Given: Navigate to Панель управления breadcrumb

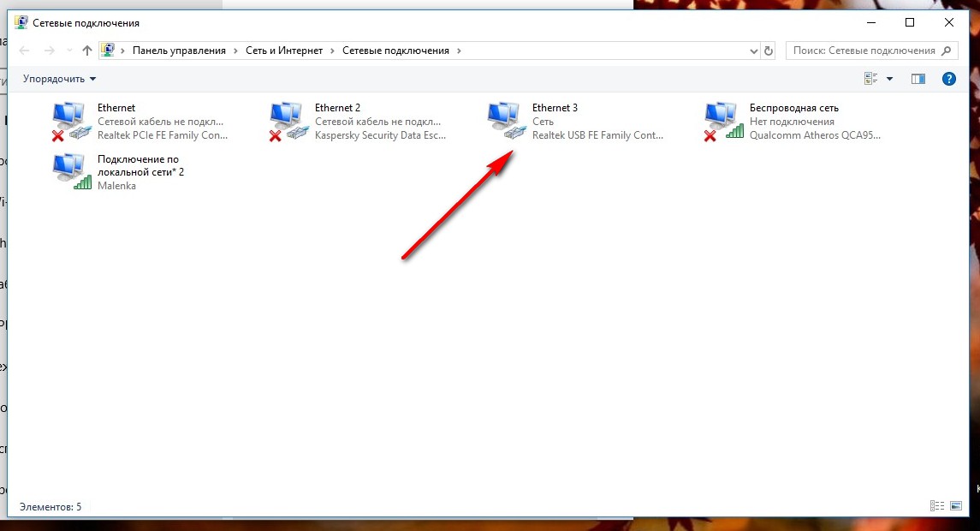Looking at the screenshot, I should click(x=179, y=51).
